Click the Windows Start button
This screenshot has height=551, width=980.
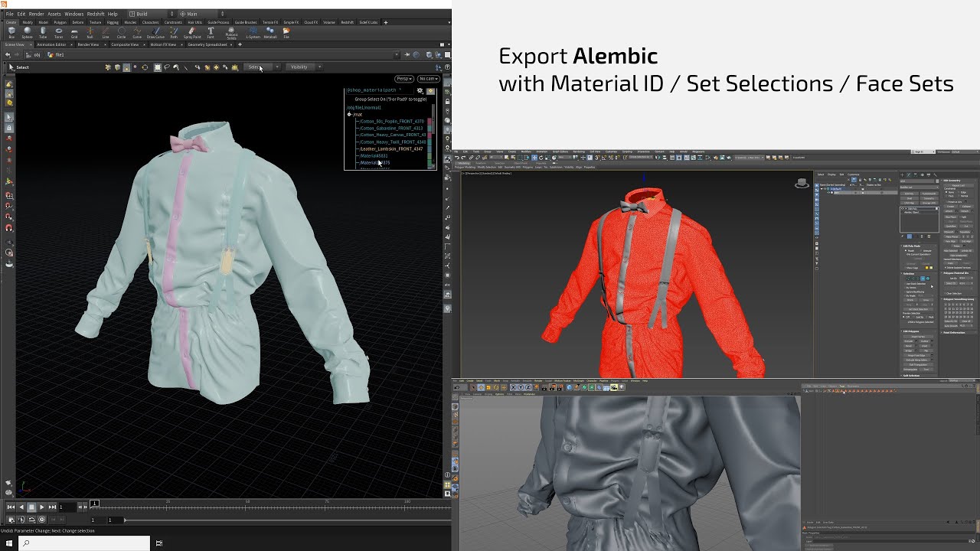click(x=9, y=543)
